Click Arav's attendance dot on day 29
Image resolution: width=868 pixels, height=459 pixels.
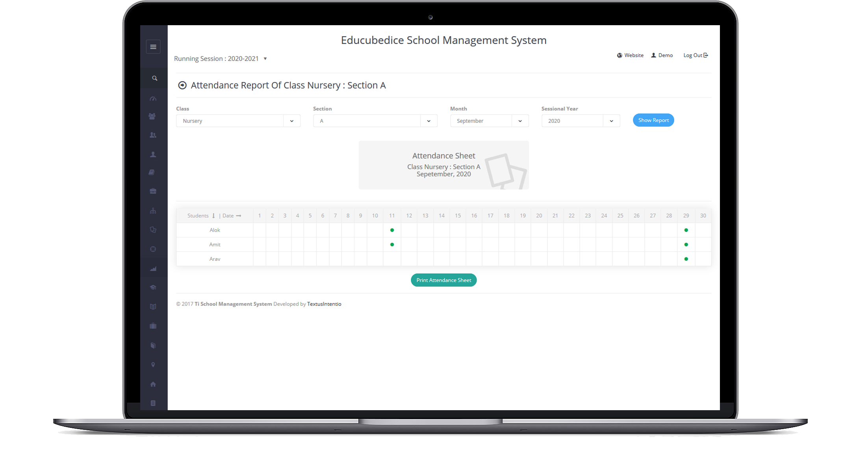(686, 259)
